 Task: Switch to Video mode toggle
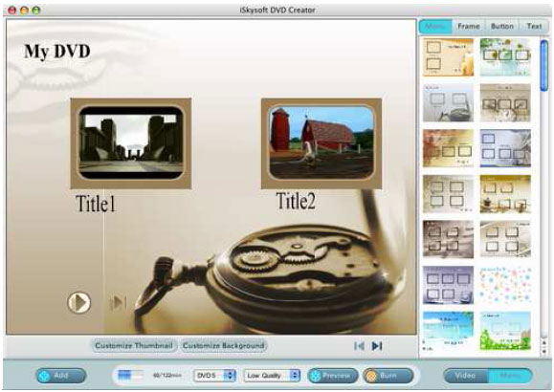point(465,376)
